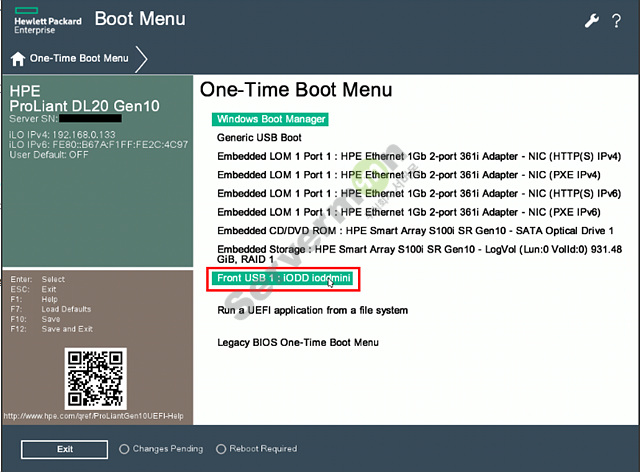Choose Generic USB Boot

pos(259,138)
